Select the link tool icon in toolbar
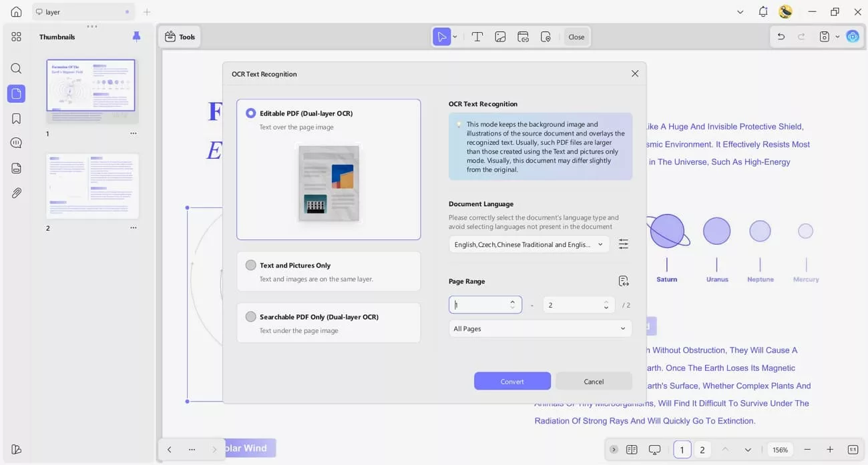Screen dimensions: 868x465 tap(523, 37)
